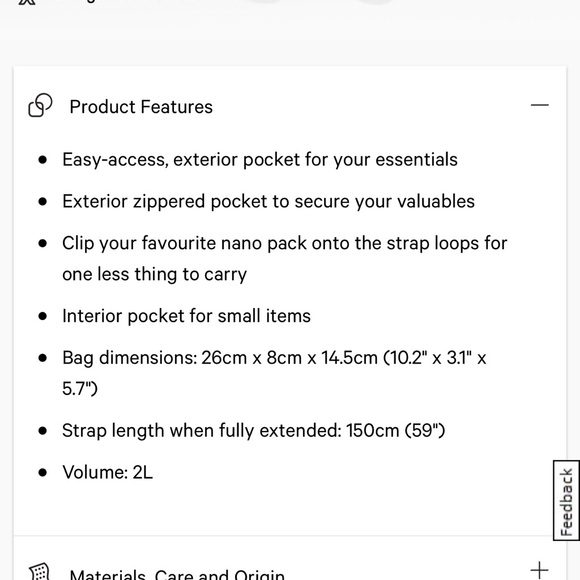
Task: Select the Volume: 2L text
Action: (107, 472)
